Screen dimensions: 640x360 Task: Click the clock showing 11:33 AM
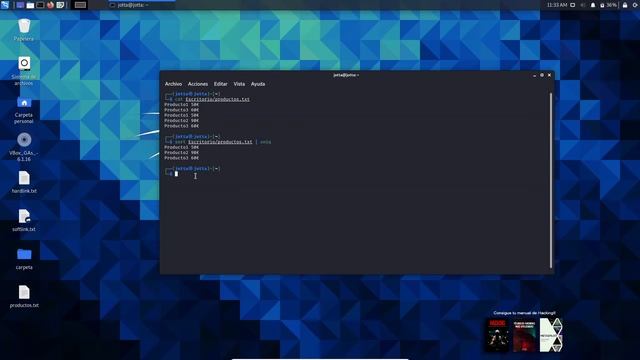(x=557, y=5)
